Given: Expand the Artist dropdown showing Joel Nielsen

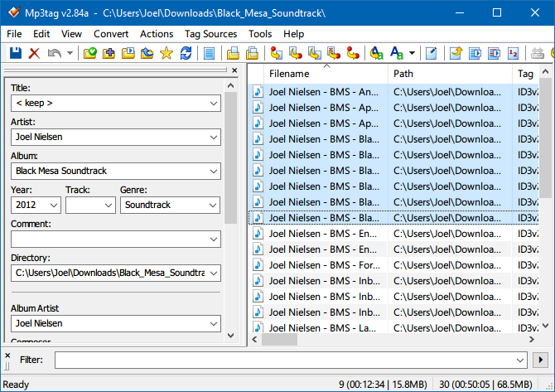Looking at the screenshot, I should click(214, 138).
